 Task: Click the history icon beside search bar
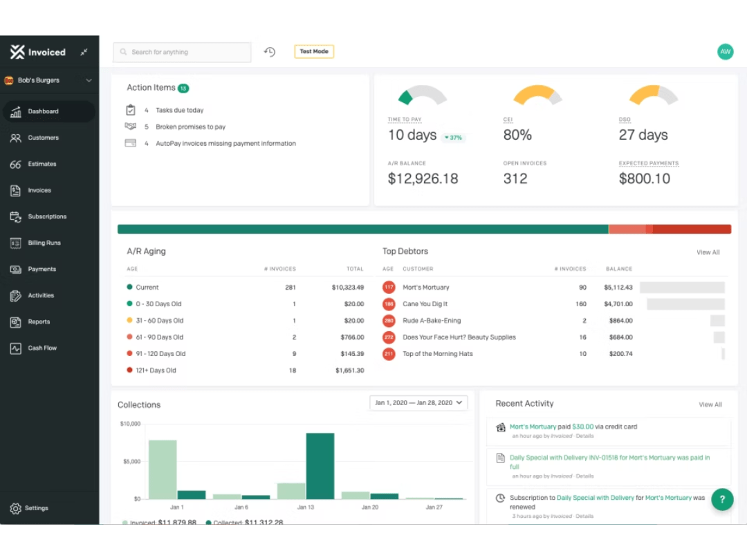tap(270, 51)
